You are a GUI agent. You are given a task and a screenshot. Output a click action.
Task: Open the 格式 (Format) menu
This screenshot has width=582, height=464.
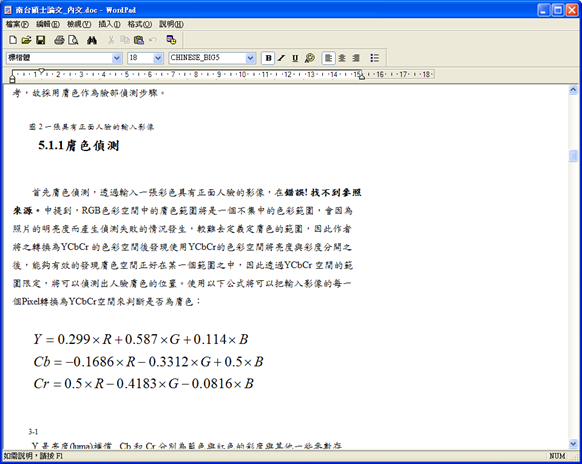pyautogui.click(x=140, y=24)
